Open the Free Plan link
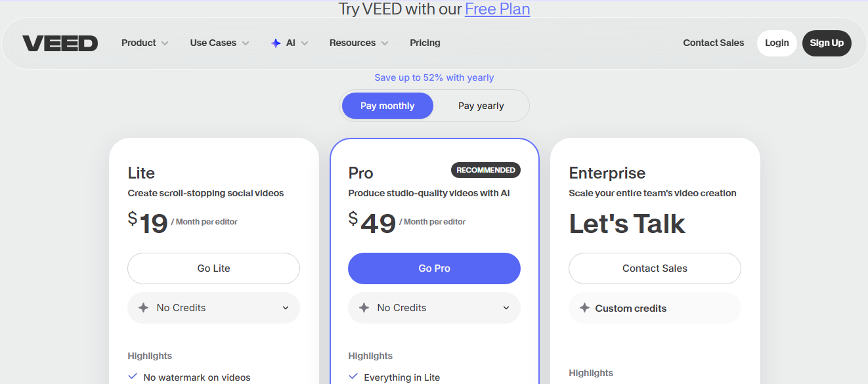This screenshot has height=384, width=868. coord(497,9)
